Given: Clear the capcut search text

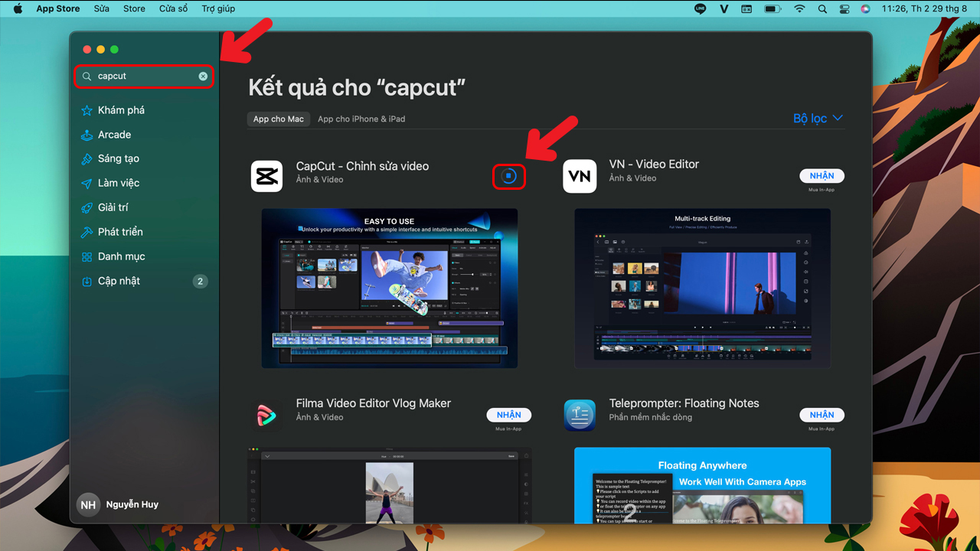Looking at the screenshot, I should tap(203, 77).
